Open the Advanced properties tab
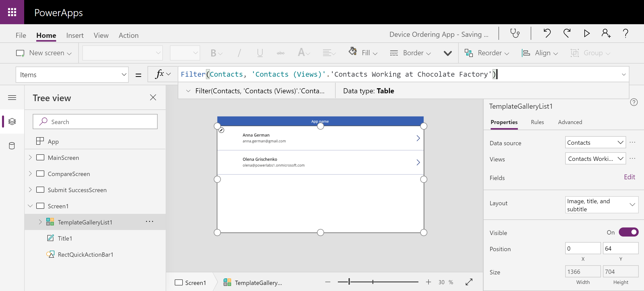 pyautogui.click(x=570, y=122)
